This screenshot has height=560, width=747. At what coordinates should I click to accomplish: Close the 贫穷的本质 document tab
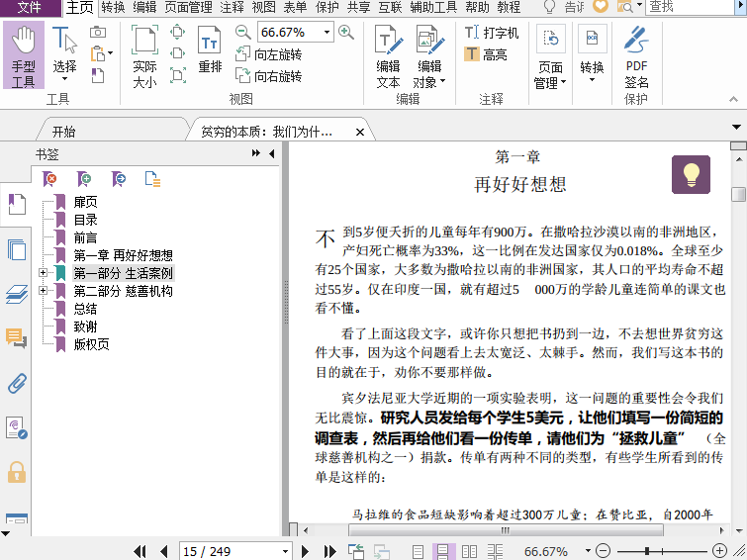[x=360, y=132]
